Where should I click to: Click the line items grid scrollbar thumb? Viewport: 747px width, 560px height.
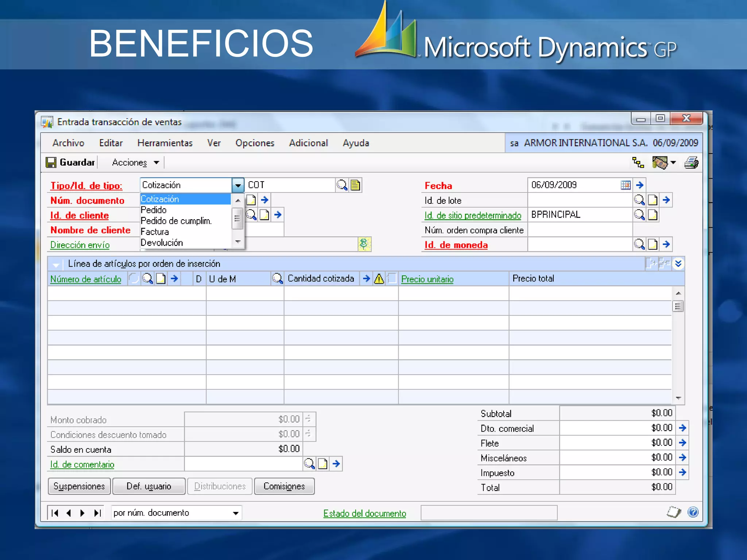(678, 306)
